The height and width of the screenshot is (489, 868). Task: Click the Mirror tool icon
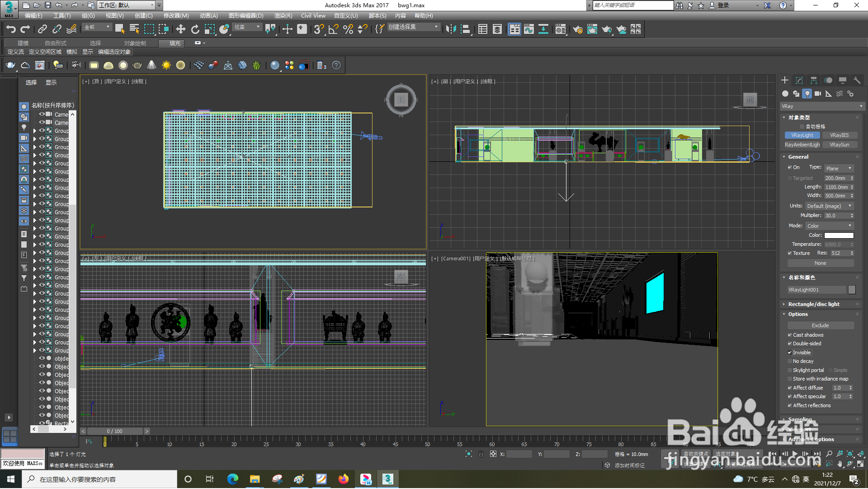click(450, 29)
